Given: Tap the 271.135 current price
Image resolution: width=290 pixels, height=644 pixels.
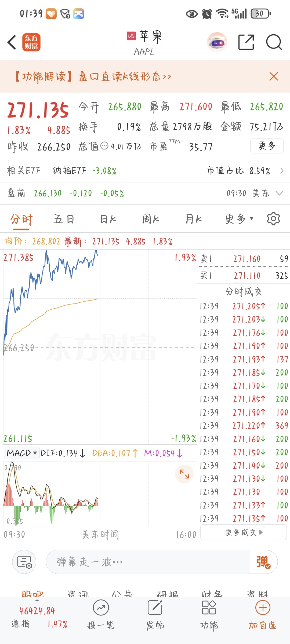Looking at the screenshot, I should [x=38, y=110].
